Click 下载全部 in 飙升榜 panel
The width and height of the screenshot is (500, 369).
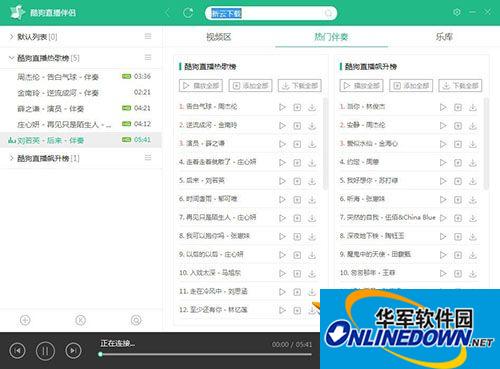(x=460, y=86)
